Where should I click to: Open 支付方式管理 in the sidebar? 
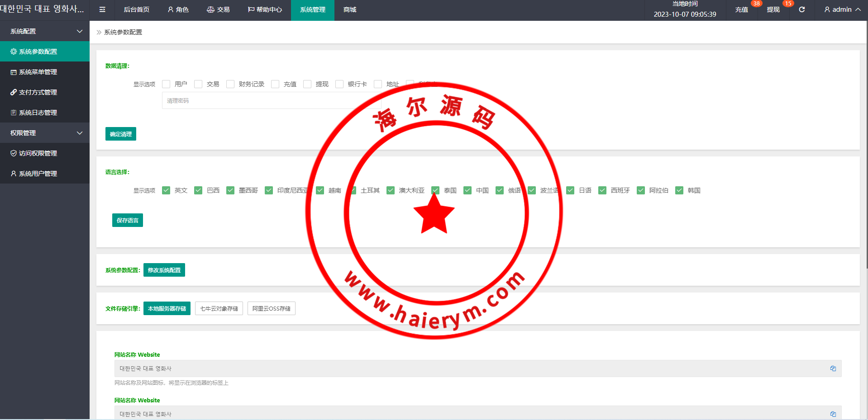38,92
